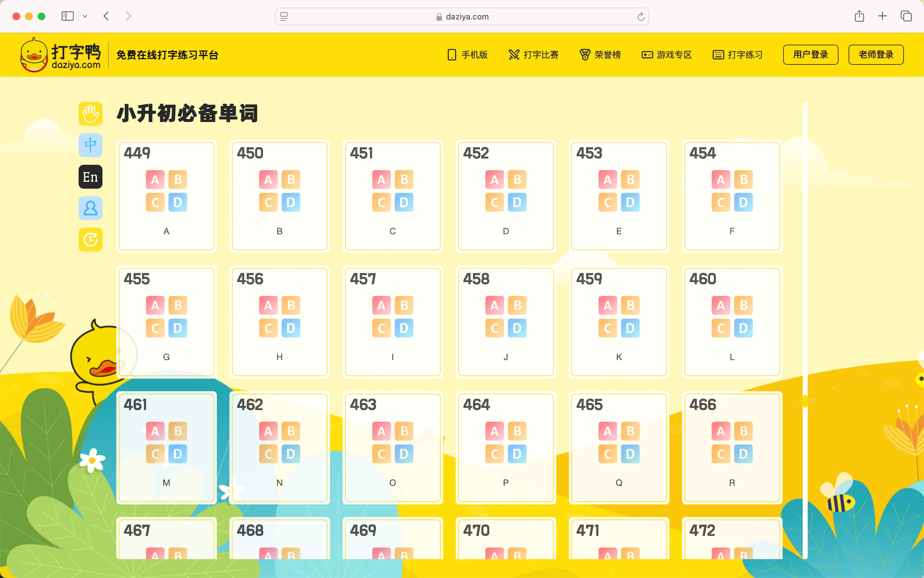This screenshot has width=924, height=578.
Task: Select the Chinese 中 sidebar icon
Action: [x=91, y=145]
